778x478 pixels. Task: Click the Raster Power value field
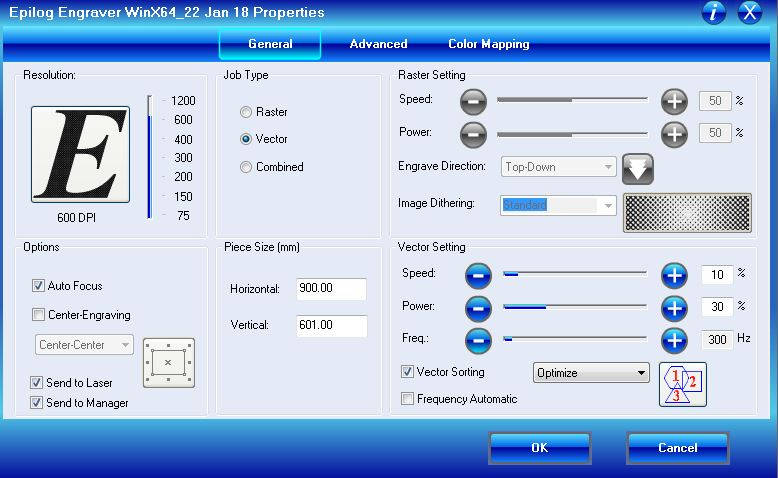(715, 133)
